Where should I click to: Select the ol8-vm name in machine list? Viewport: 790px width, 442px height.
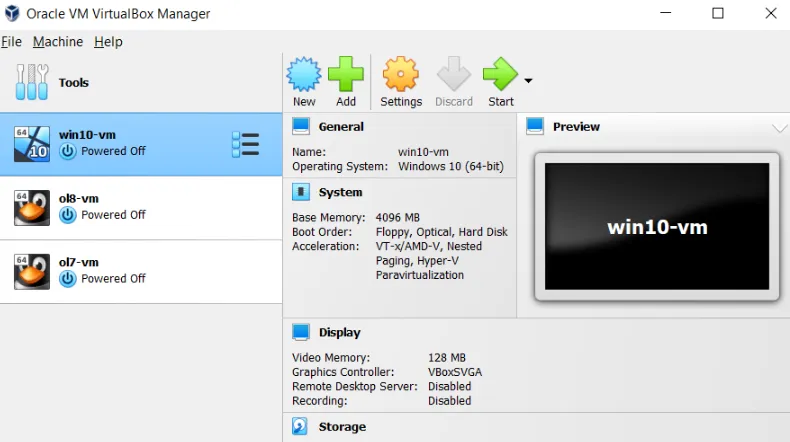click(79, 199)
